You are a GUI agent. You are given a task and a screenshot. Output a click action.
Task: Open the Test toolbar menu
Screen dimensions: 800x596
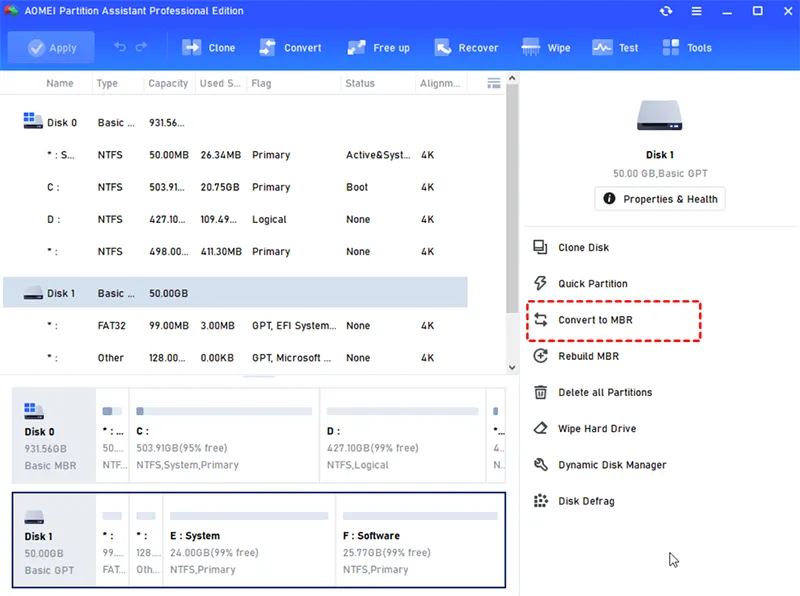coord(615,47)
